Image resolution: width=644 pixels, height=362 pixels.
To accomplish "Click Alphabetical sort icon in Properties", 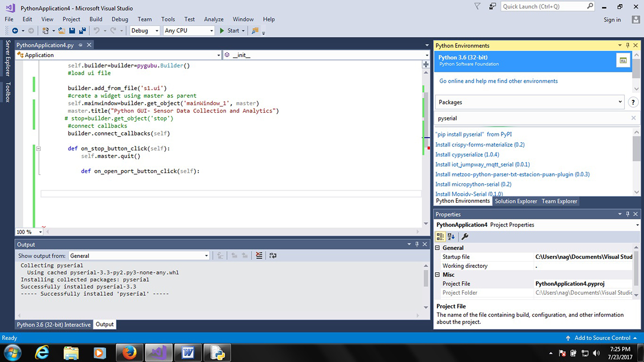I will [451, 237].
